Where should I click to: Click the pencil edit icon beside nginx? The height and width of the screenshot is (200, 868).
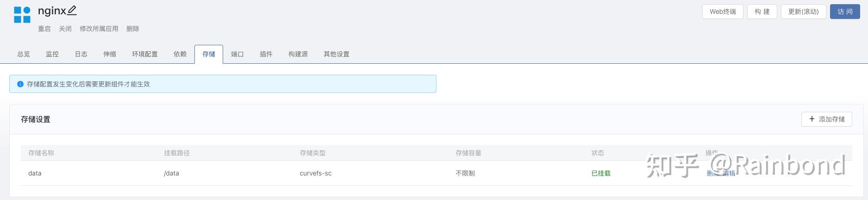pyautogui.click(x=72, y=10)
